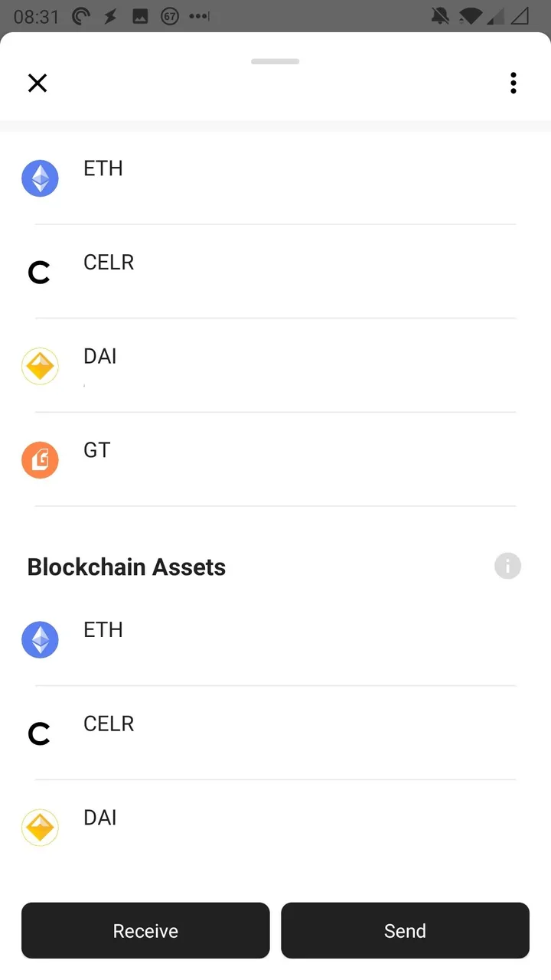
Task: Select the GT asset row label
Action: pyautogui.click(x=97, y=450)
